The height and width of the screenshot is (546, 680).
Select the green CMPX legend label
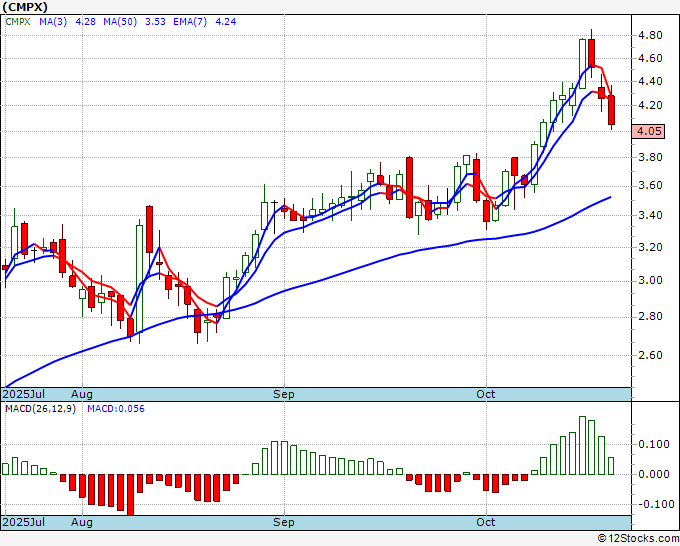(18, 22)
